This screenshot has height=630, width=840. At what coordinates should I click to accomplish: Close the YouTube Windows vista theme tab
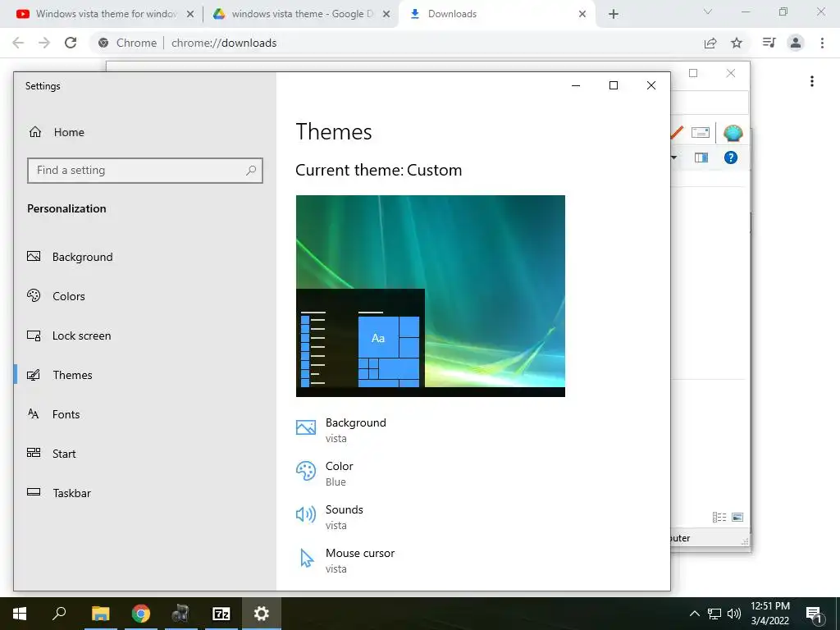[x=190, y=15]
